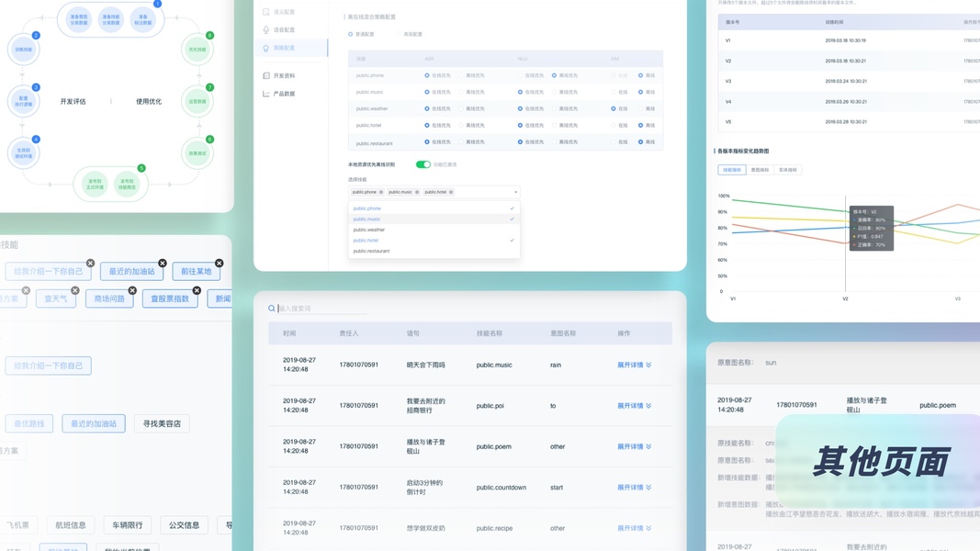The image size is (980, 551).
Task: Click the 航班信息 tag button
Action: 71,525
